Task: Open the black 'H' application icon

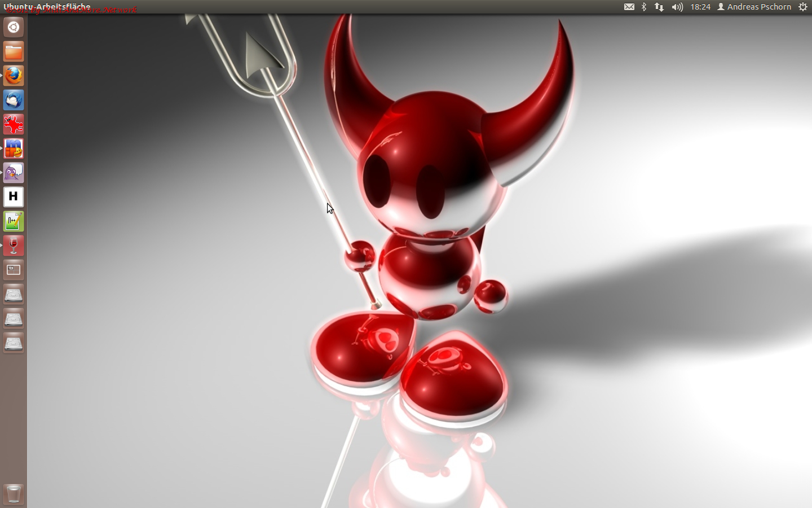Action: tap(14, 197)
